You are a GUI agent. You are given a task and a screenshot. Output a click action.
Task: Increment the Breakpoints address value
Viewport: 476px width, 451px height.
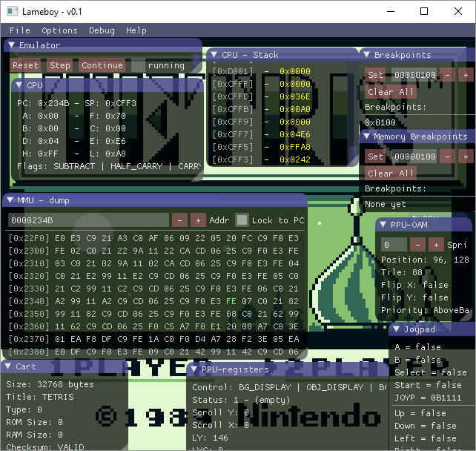466,75
